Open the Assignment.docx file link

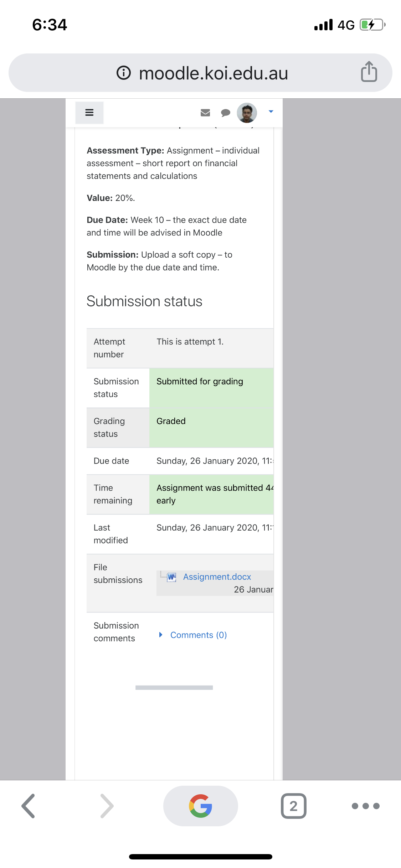(217, 577)
